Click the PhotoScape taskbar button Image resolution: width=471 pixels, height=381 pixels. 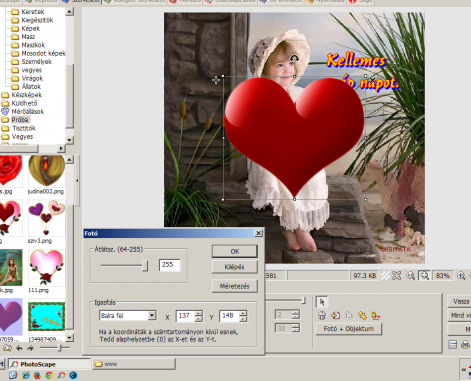pos(49,364)
